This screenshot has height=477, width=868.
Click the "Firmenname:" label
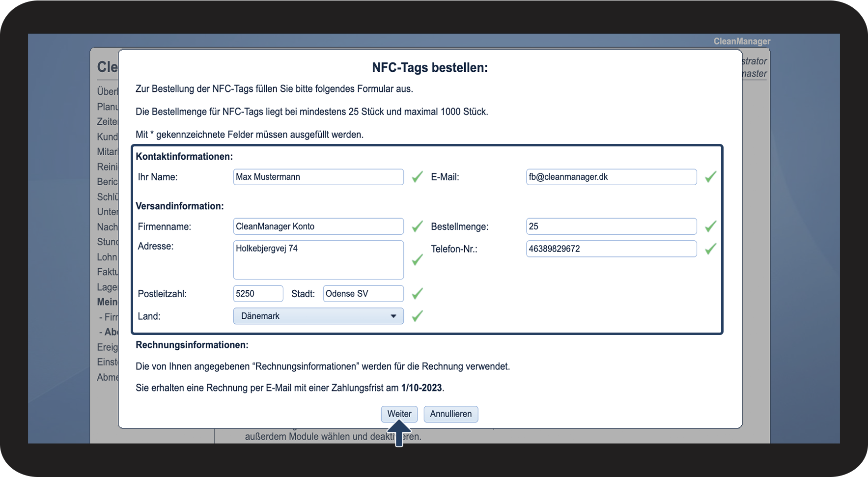coord(165,227)
